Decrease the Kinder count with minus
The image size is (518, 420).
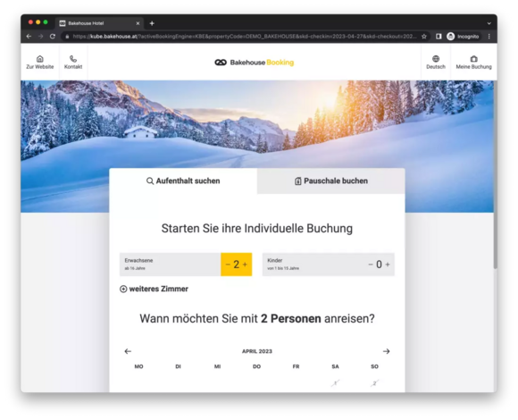point(371,265)
